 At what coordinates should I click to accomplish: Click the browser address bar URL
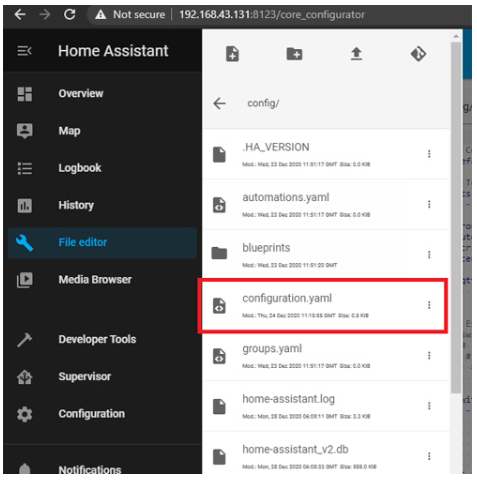pyautogui.click(x=272, y=15)
